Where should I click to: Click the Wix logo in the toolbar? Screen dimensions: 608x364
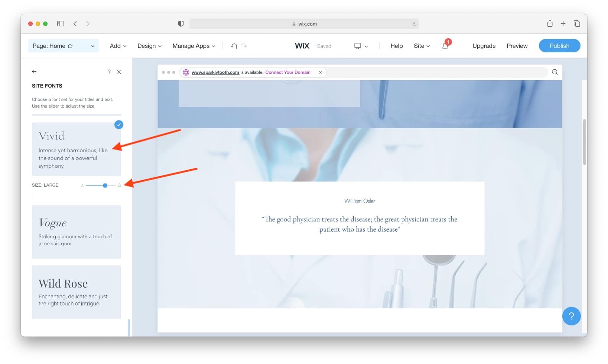click(302, 46)
